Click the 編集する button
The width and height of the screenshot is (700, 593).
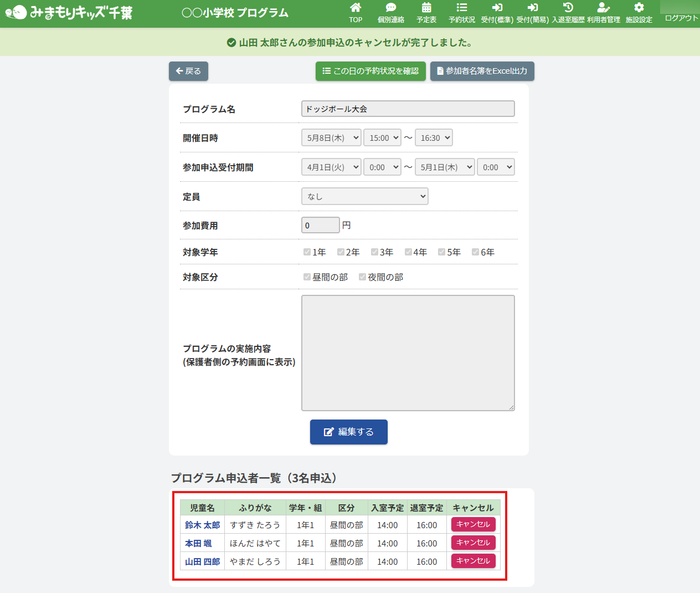click(349, 432)
